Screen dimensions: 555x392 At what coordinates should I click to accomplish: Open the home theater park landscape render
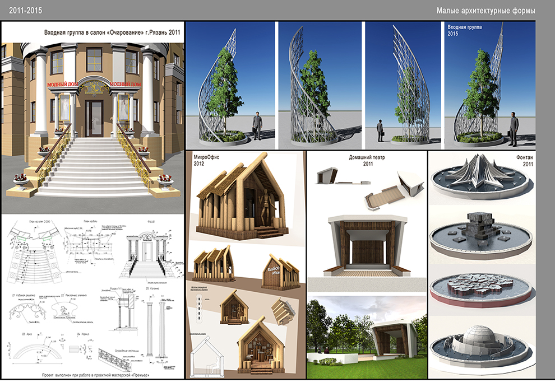(367, 337)
